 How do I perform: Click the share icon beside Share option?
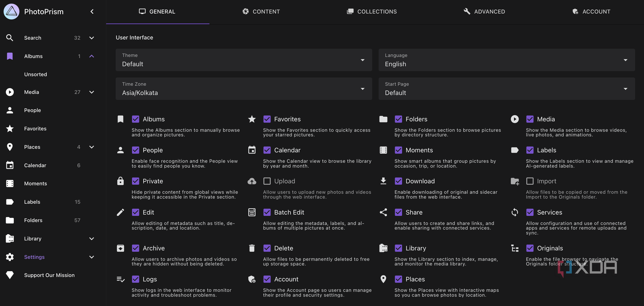tap(383, 212)
